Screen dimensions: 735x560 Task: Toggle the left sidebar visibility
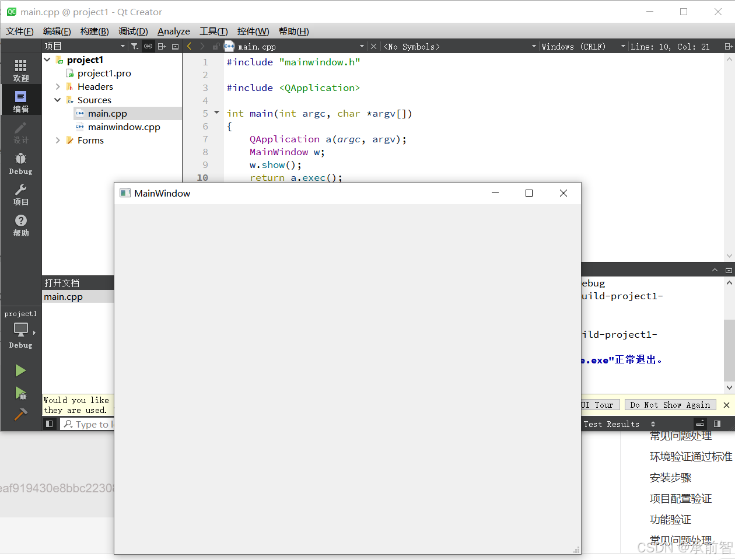50,424
